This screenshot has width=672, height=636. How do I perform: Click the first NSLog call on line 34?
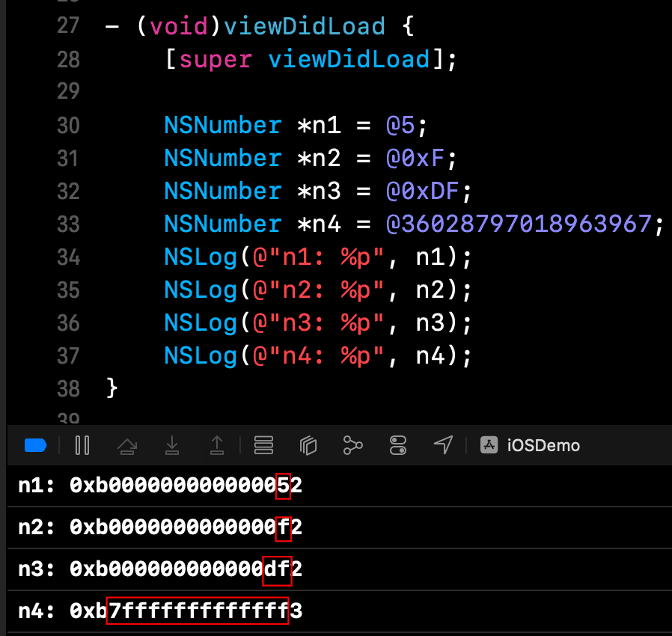[x=201, y=257]
